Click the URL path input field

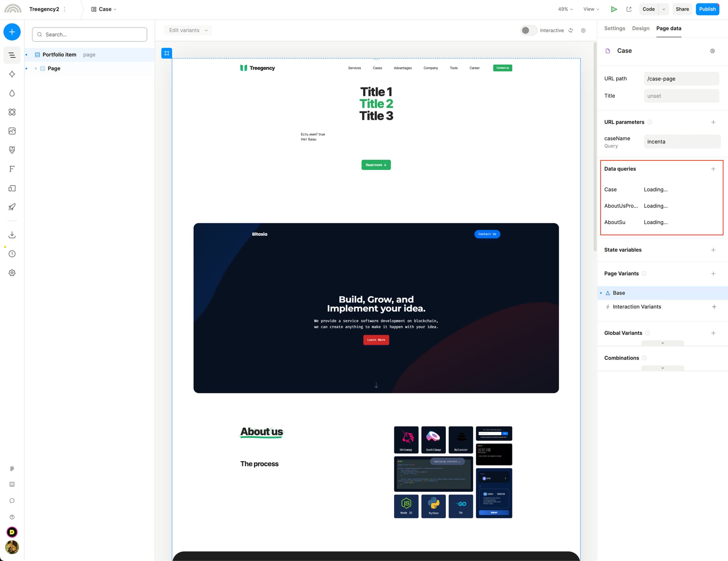coord(681,79)
